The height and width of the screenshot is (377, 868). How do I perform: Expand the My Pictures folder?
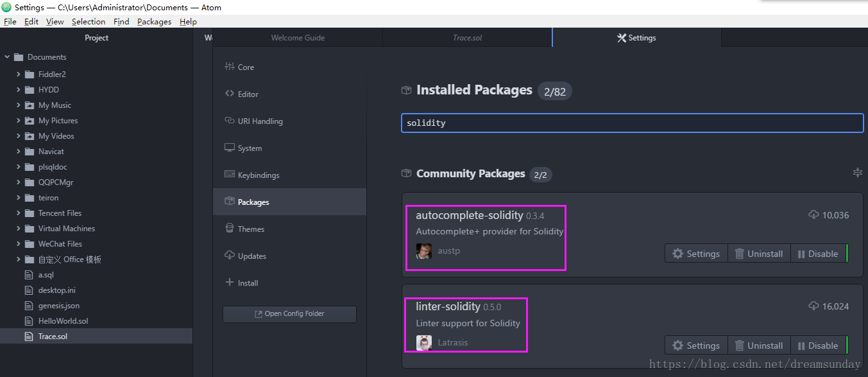[x=19, y=121]
